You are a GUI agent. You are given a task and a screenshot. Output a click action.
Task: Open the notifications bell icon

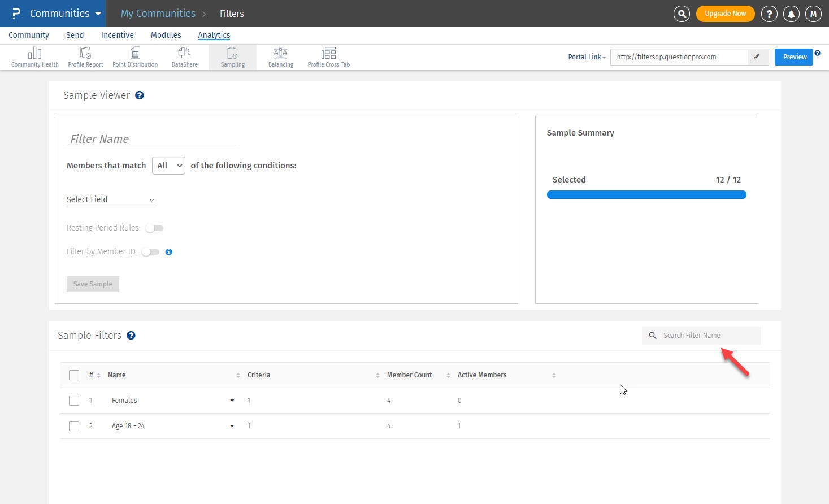[x=791, y=14]
